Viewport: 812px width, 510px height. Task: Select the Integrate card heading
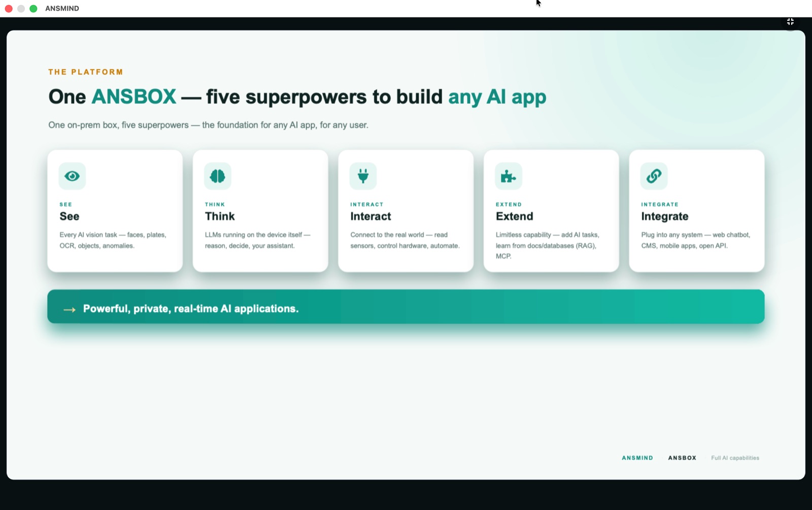(x=665, y=216)
